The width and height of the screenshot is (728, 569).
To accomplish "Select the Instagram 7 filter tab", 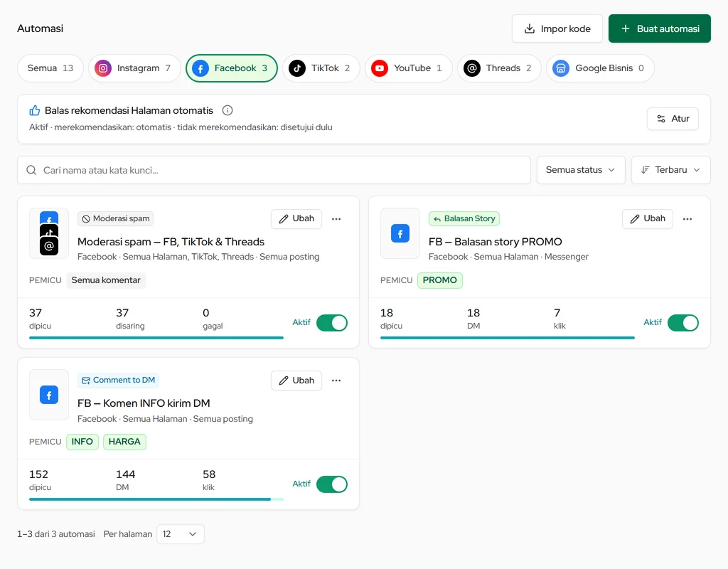I will pos(134,68).
